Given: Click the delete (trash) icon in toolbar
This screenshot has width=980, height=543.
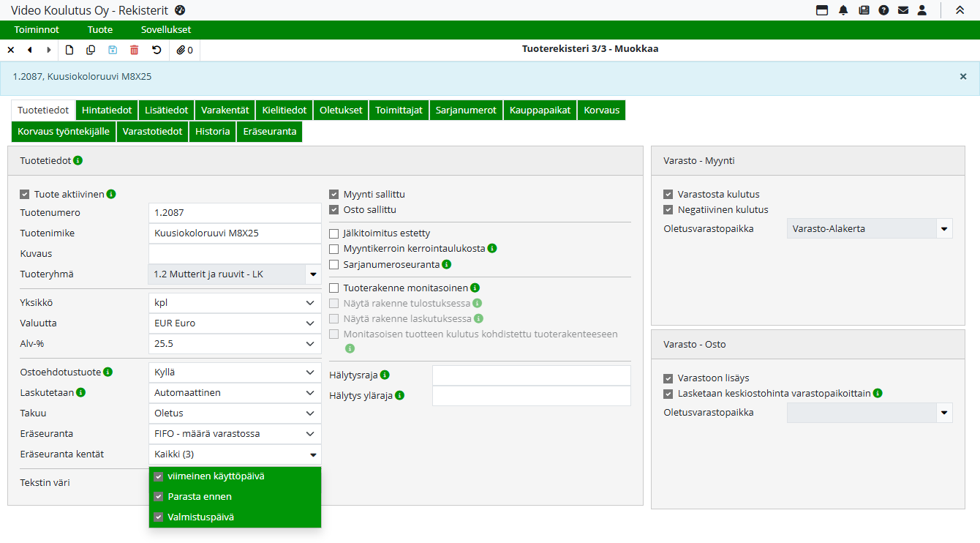Looking at the screenshot, I should pos(134,50).
